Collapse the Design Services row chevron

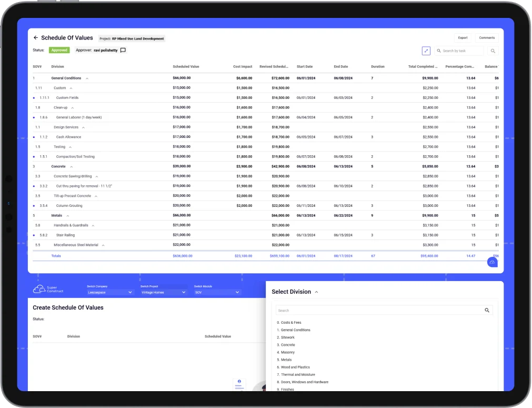83,127
